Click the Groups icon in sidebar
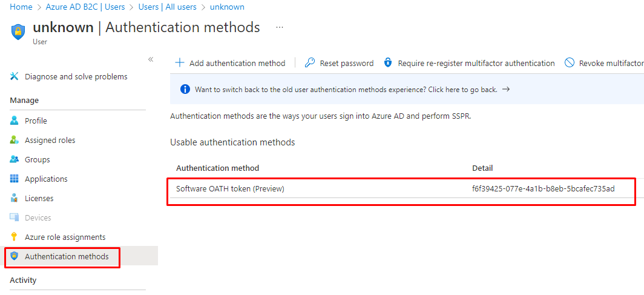The height and width of the screenshot is (295, 644). click(x=15, y=159)
